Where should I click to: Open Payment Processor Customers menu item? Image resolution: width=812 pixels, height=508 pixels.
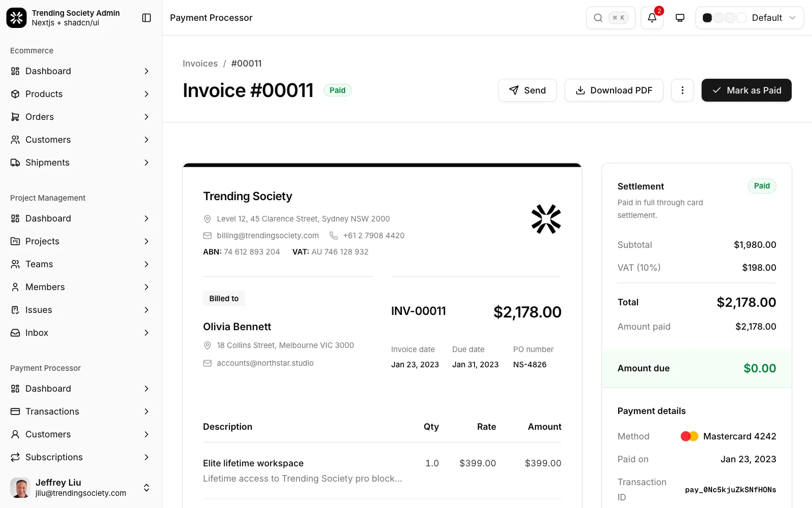81,434
